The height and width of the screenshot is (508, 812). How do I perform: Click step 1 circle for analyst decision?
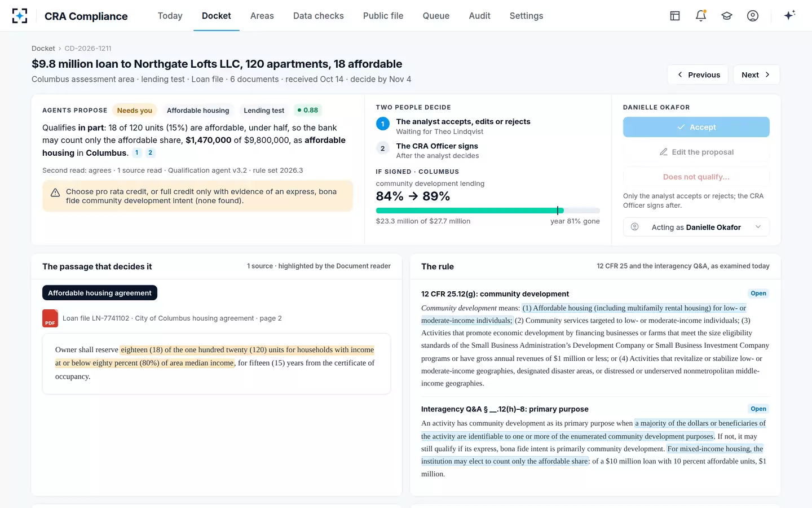tap(382, 124)
